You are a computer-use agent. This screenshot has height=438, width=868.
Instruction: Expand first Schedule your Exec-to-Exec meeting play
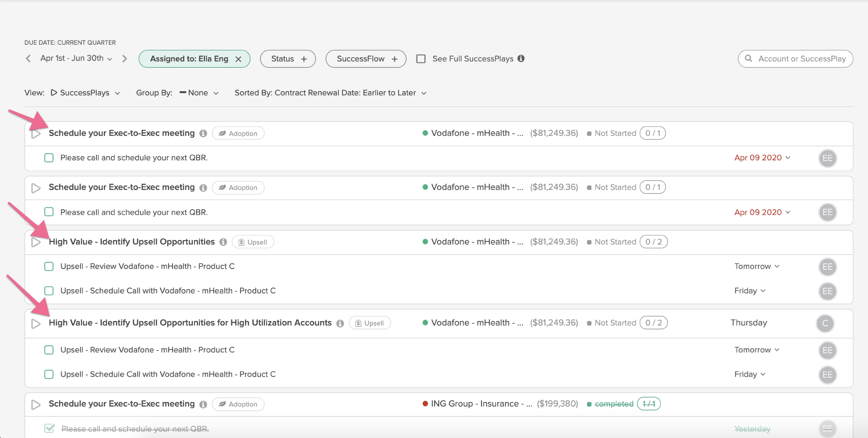coord(36,134)
